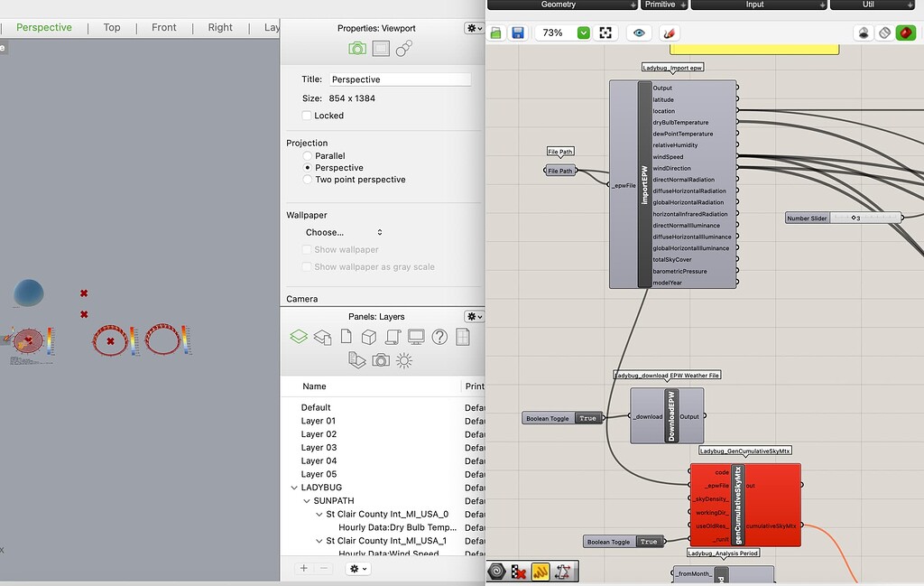Check the Locked viewport checkbox
The height and width of the screenshot is (586, 924).
click(307, 116)
